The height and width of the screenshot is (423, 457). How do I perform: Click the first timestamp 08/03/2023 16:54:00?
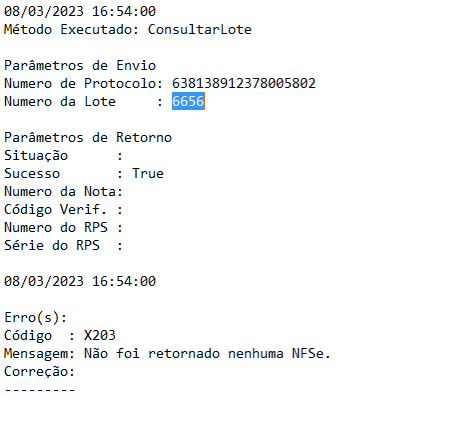click(x=80, y=11)
